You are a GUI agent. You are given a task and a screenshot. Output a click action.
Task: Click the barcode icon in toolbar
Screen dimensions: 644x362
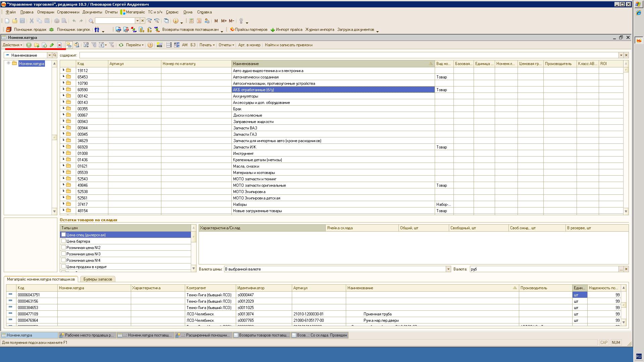click(160, 45)
